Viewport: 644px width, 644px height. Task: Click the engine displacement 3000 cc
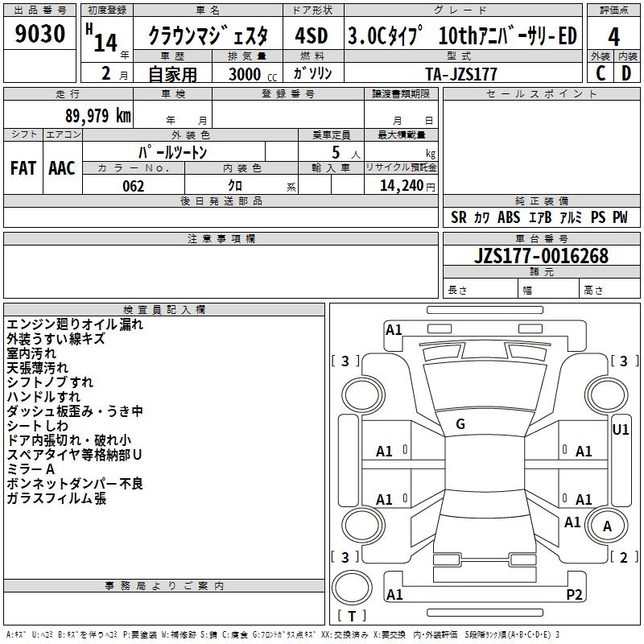pyautogui.click(x=253, y=74)
